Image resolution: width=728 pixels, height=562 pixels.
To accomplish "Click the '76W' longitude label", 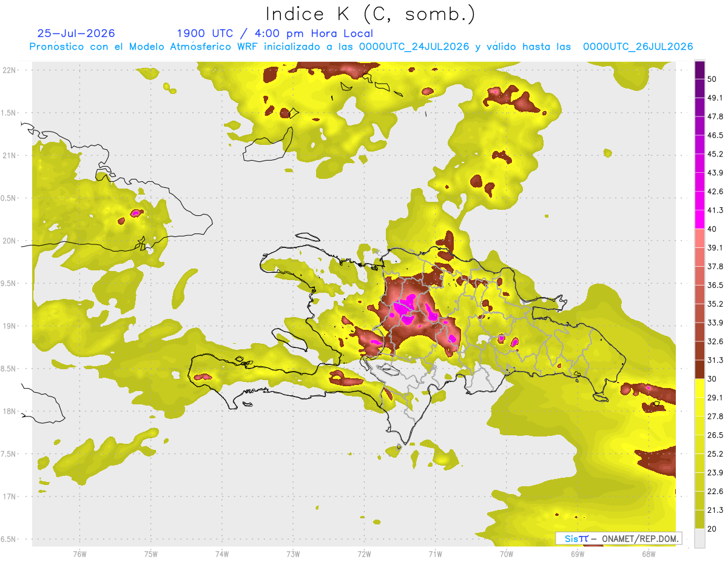I will coord(79,554).
